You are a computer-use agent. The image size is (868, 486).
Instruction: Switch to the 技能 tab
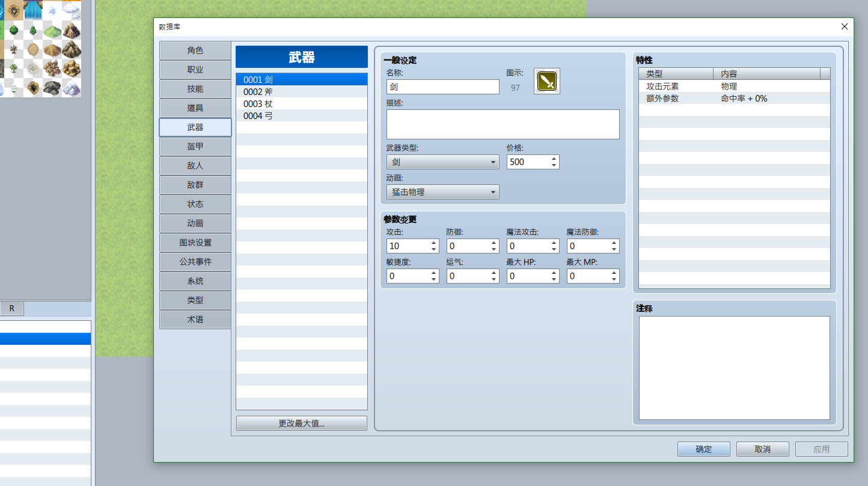(195, 89)
